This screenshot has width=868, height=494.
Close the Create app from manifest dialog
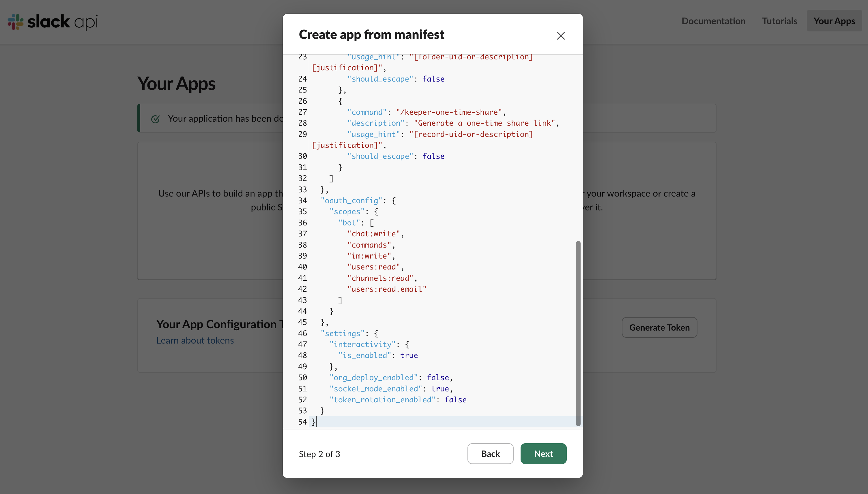[561, 36]
